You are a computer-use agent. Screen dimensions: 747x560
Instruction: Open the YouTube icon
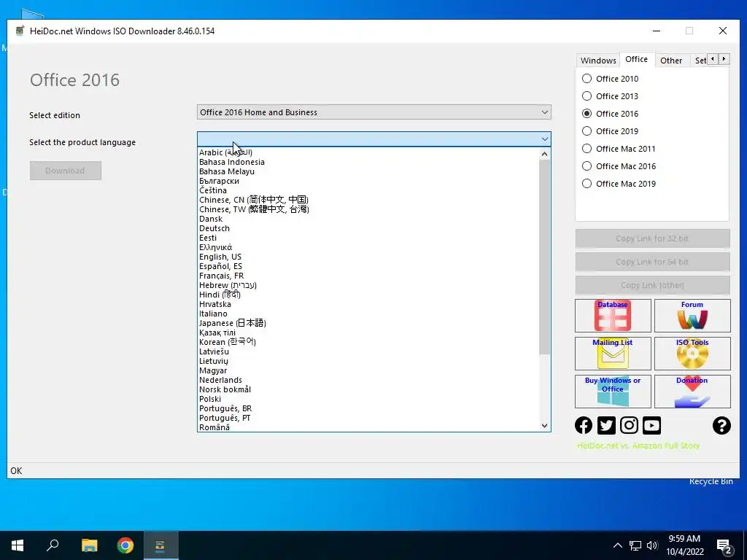coord(651,425)
